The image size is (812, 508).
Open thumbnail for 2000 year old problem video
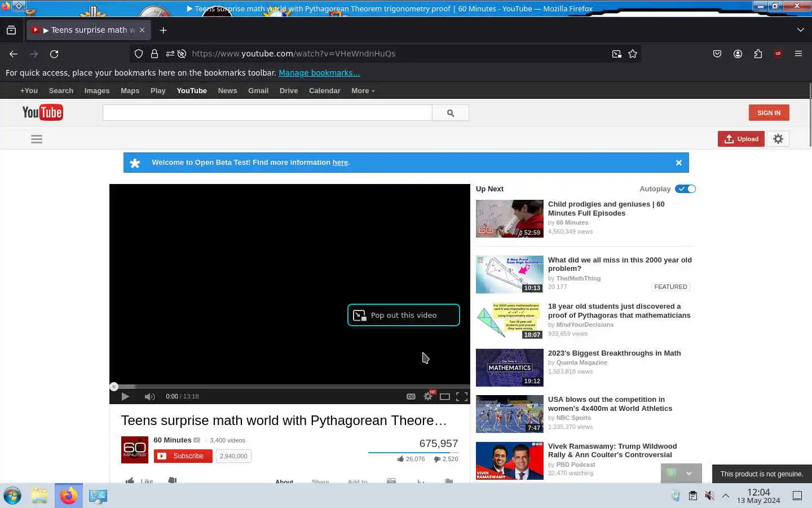coord(510,274)
